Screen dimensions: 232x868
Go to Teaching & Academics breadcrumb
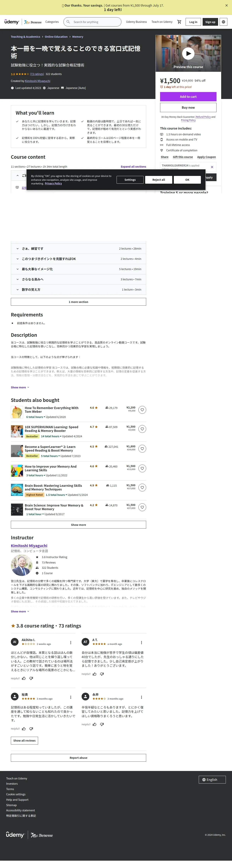click(x=25, y=37)
